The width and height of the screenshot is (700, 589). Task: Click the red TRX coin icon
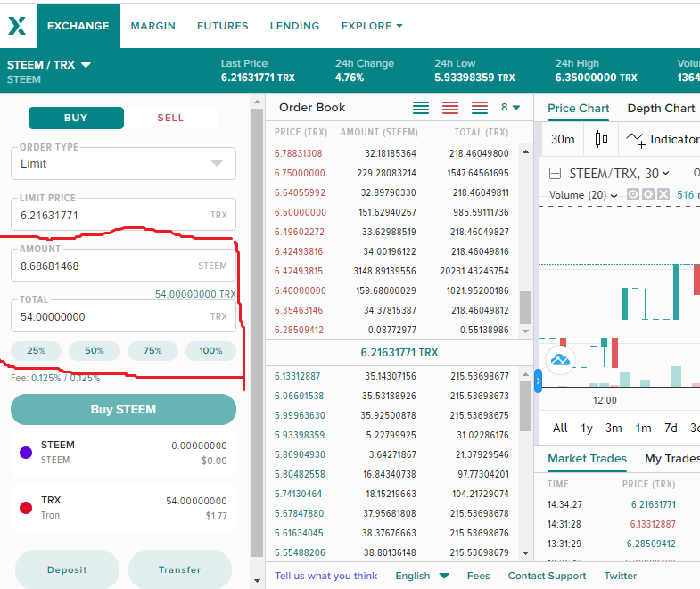pos(26,508)
